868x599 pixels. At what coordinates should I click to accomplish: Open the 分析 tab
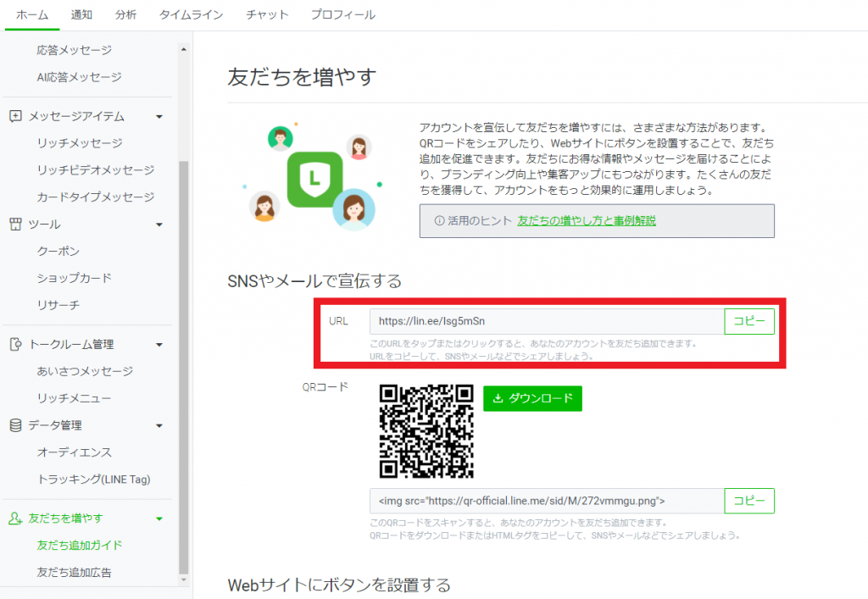click(125, 15)
